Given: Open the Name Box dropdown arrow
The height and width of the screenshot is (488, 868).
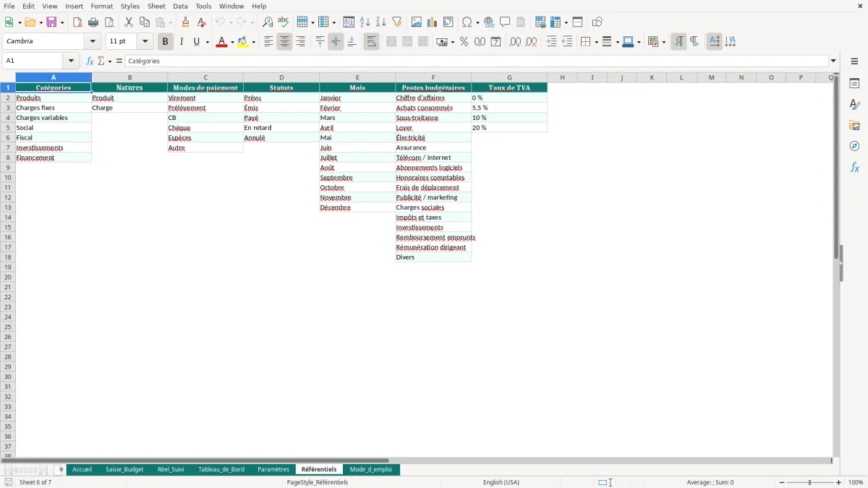Looking at the screenshot, I should pyautogui.click(x=71, y=61).
